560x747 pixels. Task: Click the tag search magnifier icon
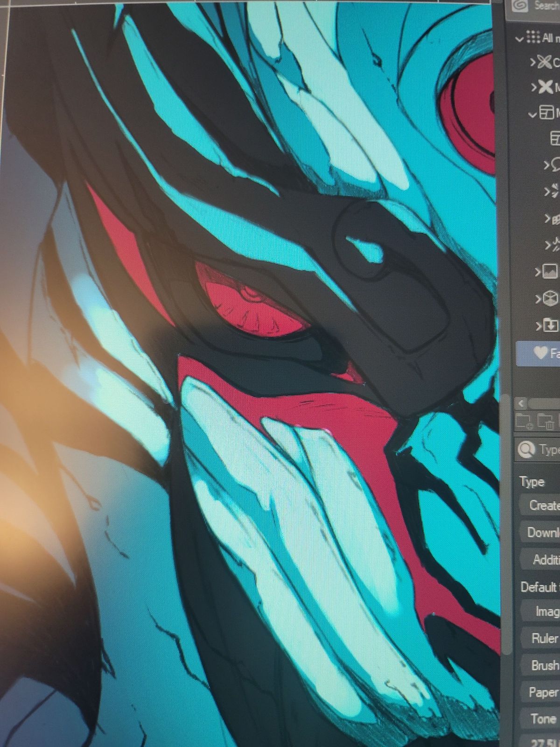[526, 450]
